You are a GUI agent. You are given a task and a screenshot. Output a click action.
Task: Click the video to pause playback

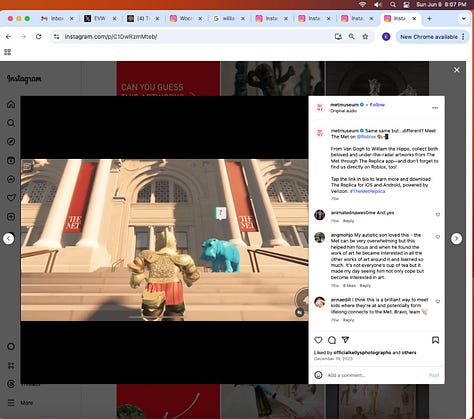tap(164, 240)
